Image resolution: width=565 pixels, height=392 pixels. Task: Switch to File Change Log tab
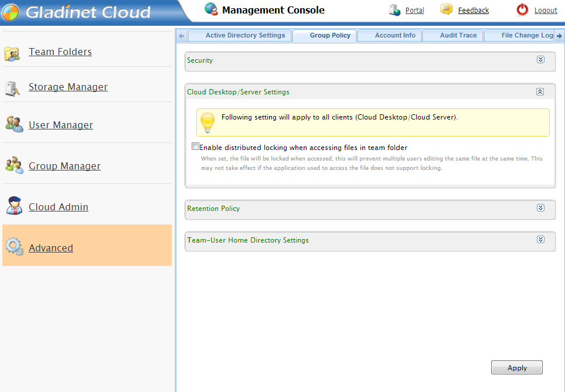(x=519, y=35)
